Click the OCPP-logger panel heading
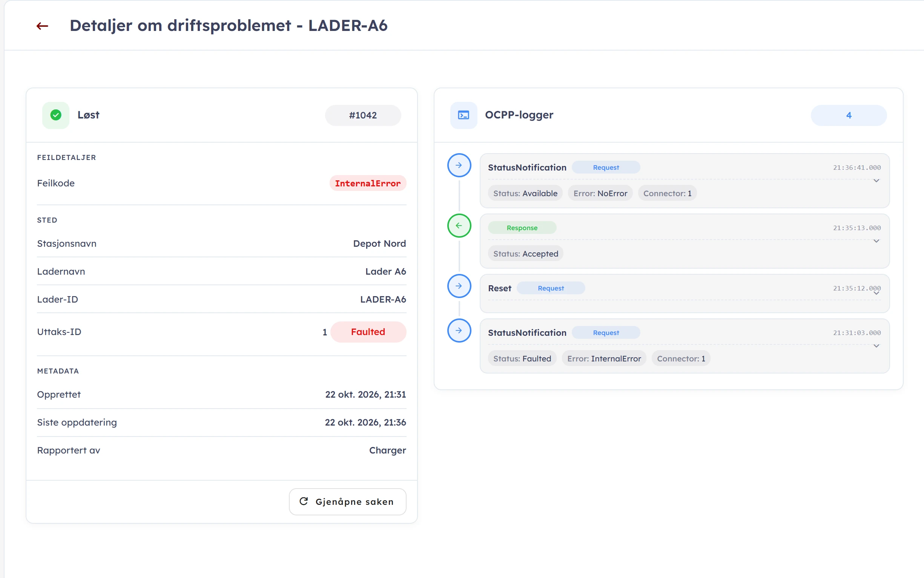Image resolution: width=924 pixels, height=578 pixels. (519, 115)
